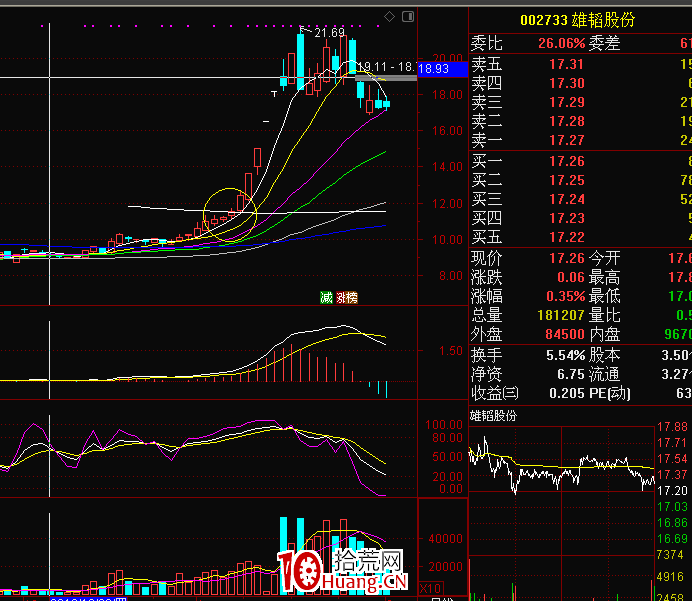The width and height of the screenshot is (692, 601).
Task: Click the 21.69 high price label
Action: click(329, 34)
